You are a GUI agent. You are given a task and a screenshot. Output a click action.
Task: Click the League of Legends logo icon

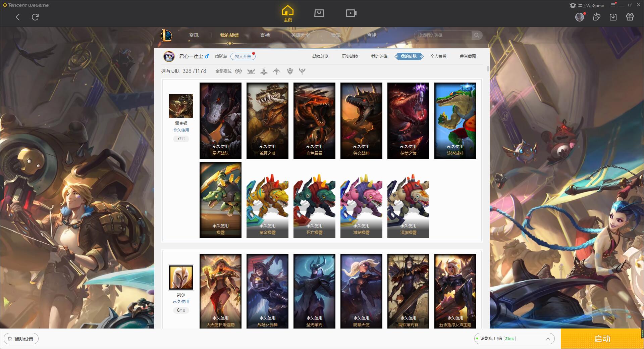coord(166,35)
